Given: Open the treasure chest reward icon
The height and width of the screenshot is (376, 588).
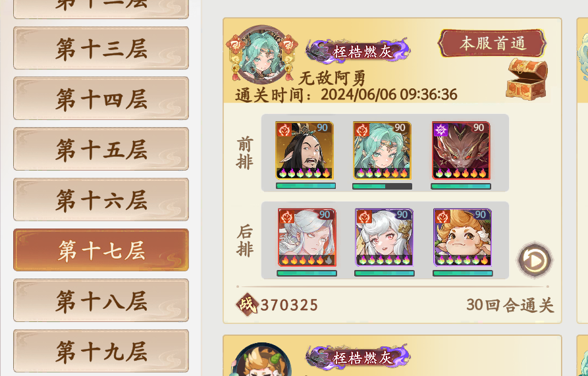Looking at the screenshot, I should 527,79.
